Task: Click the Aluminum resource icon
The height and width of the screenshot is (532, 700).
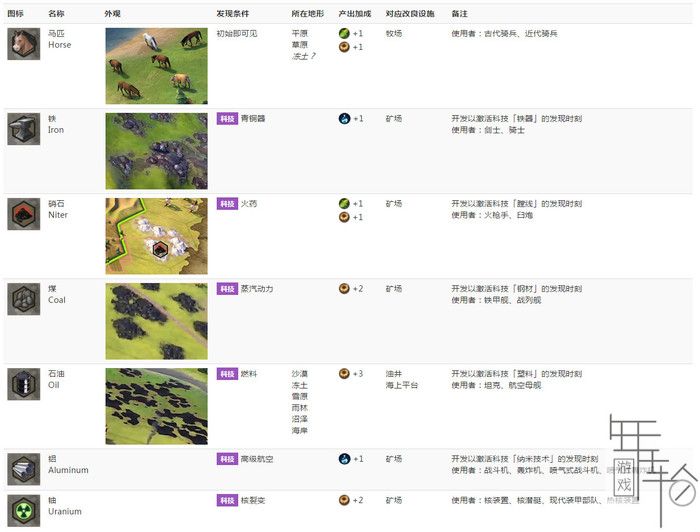Action: pyautogui.click(x=24, y=469)
